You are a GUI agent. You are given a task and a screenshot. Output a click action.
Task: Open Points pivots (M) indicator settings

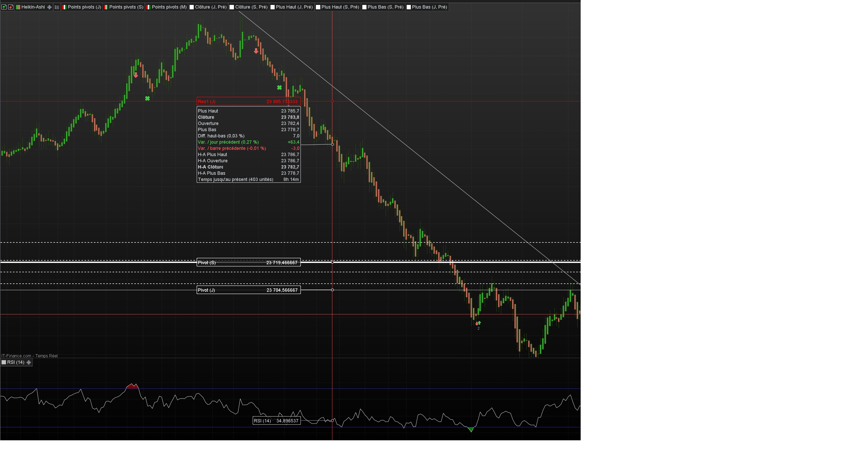tap(169, 7)
